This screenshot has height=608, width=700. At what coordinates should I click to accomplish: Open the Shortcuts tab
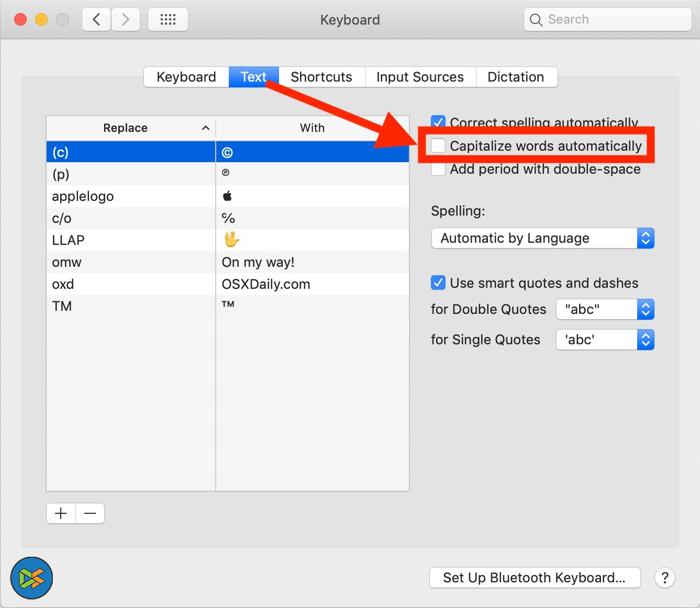point(321,77)
